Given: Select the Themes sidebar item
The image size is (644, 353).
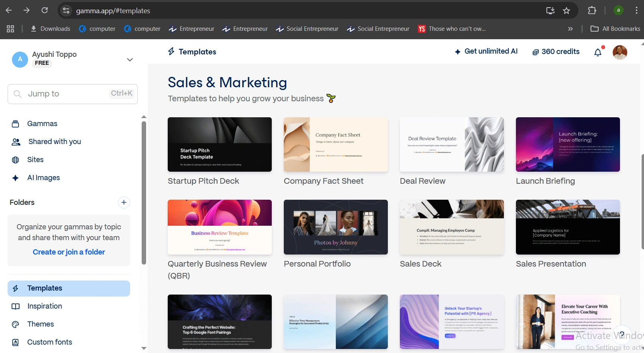Looking at the screenshot, I should pyautogui.click(x=40, y=324).
